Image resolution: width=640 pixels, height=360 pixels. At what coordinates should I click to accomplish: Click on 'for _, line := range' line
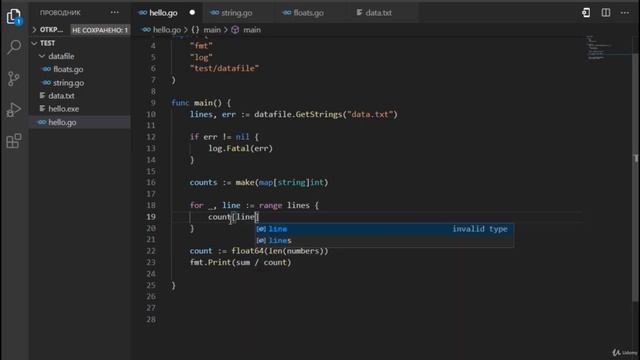click(x=254, y=205)
